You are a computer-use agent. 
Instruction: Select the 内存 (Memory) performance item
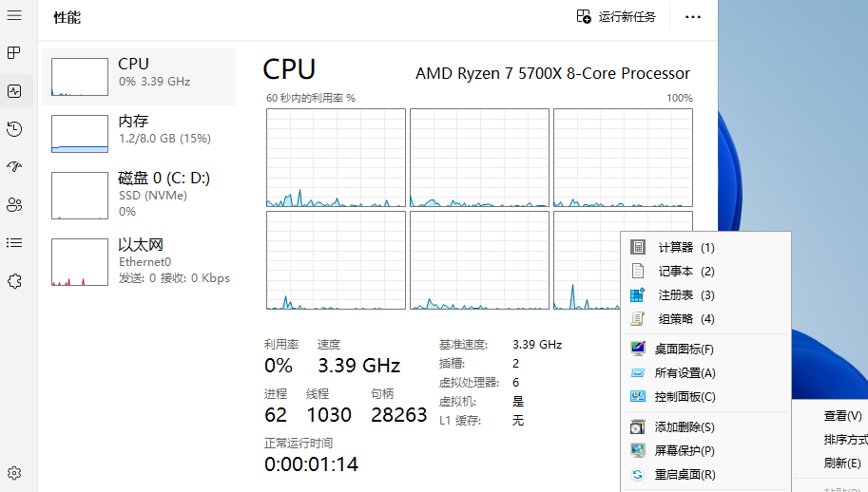[x=139, y=134]
